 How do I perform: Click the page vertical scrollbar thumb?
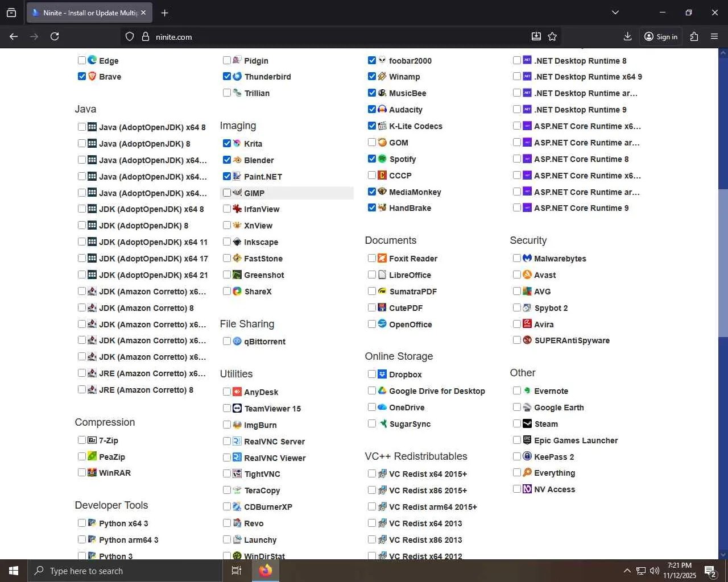tap(723, 263)
